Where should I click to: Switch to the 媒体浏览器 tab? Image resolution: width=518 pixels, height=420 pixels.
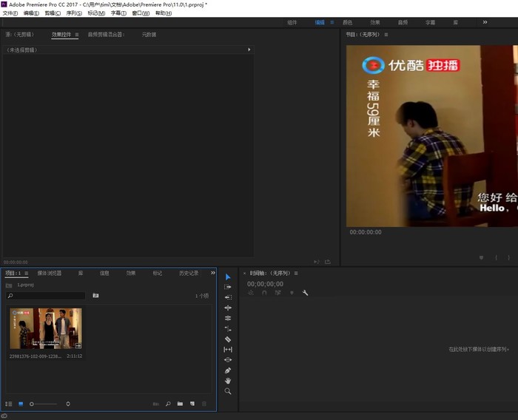(50, 273)
